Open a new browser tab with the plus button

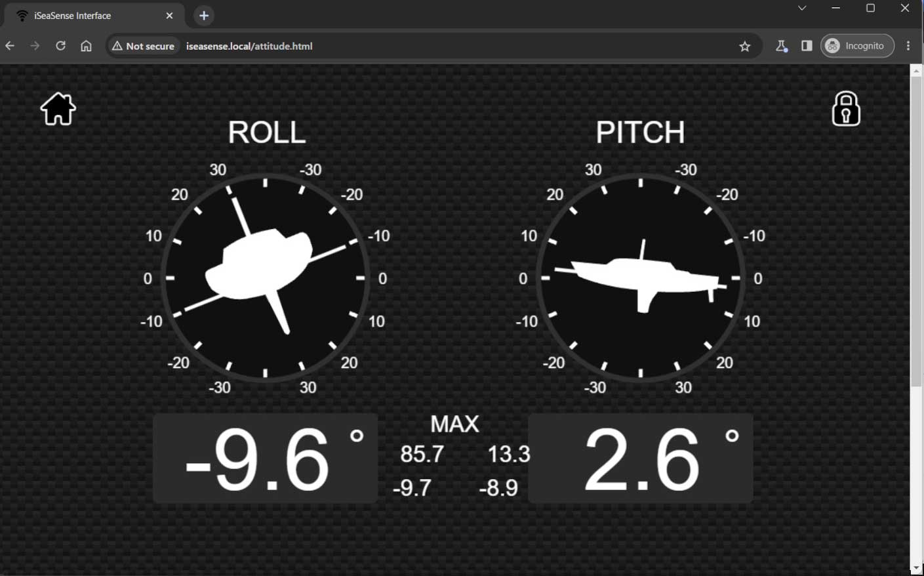[x=203, y=15]
